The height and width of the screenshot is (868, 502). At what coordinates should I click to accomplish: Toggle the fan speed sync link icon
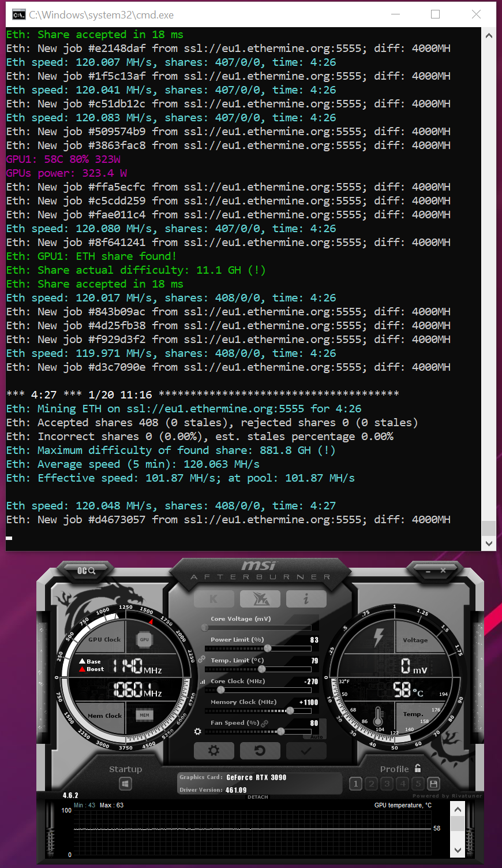point(265,723)
